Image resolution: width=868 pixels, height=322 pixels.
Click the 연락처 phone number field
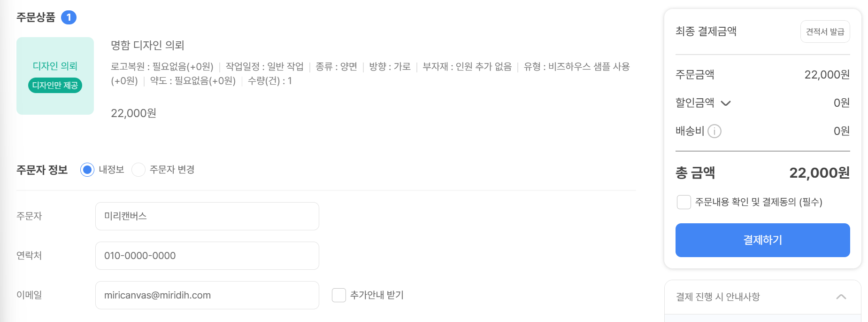click(x=207, y=256)
